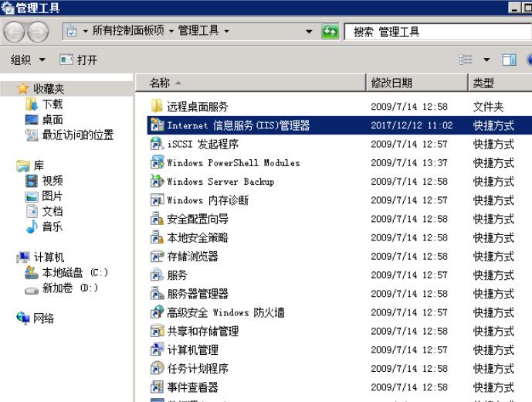The image size is (532, 402).
Task: Expand the arrow after 所有控制面板项 breadcrumb
Action: (x=171, y=31)
